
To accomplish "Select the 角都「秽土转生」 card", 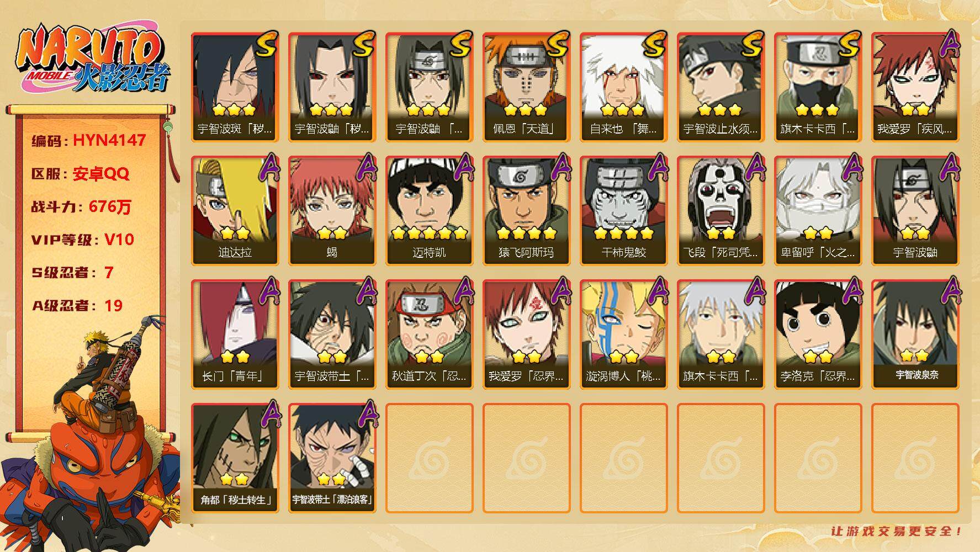I will 235,458.
